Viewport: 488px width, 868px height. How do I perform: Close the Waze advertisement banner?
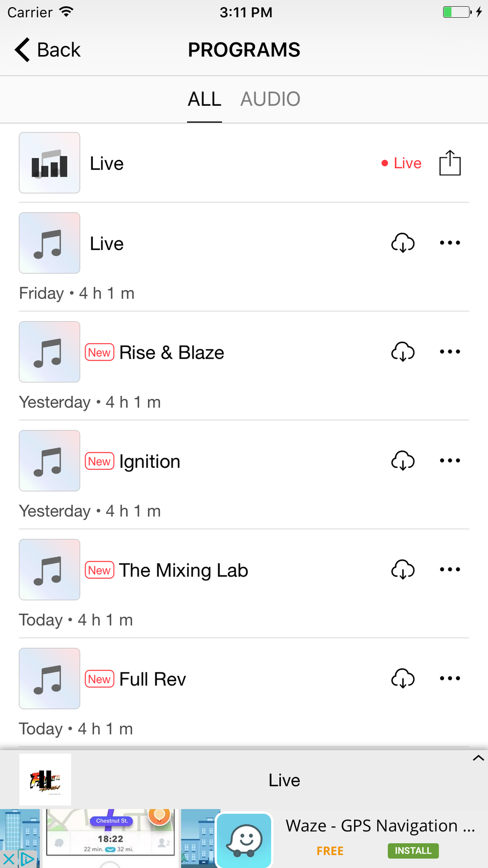click(8, 859)
